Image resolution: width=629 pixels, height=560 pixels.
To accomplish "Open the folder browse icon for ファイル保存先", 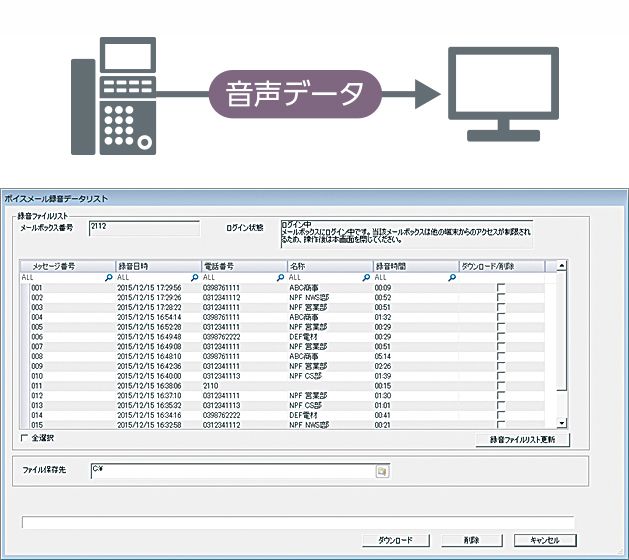I will (x=382, y=471).
